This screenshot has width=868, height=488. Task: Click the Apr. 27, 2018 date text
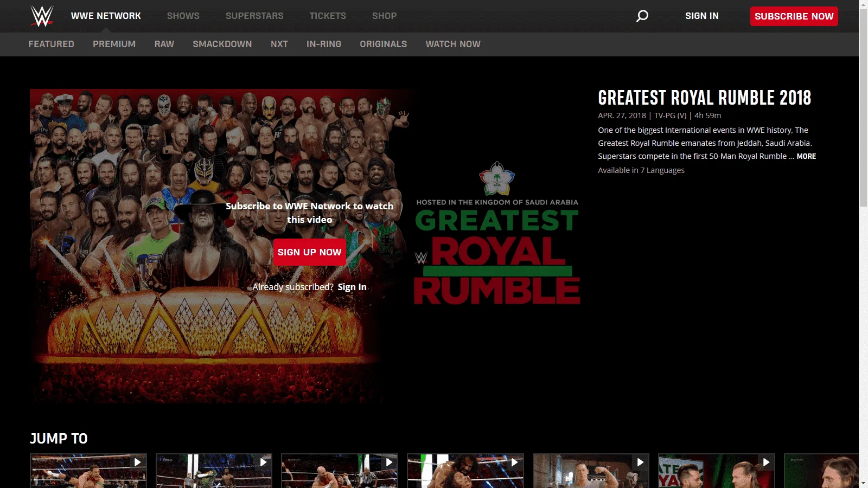click(622, 115)
